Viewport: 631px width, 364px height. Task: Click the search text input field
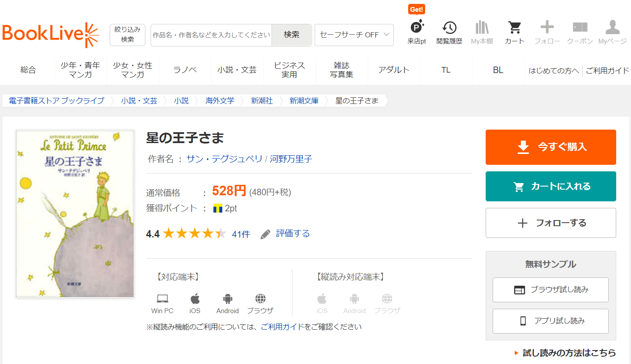[x=211, y=35]
